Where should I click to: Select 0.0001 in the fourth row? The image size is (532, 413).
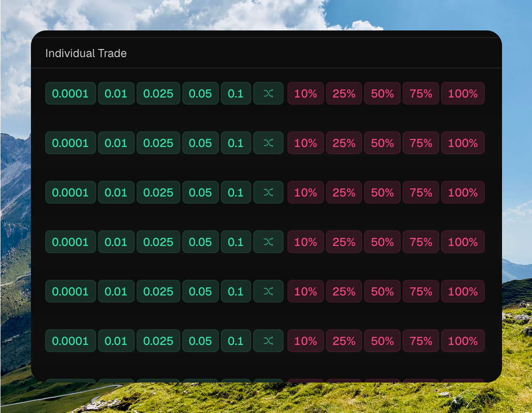(x=70, y=242)
